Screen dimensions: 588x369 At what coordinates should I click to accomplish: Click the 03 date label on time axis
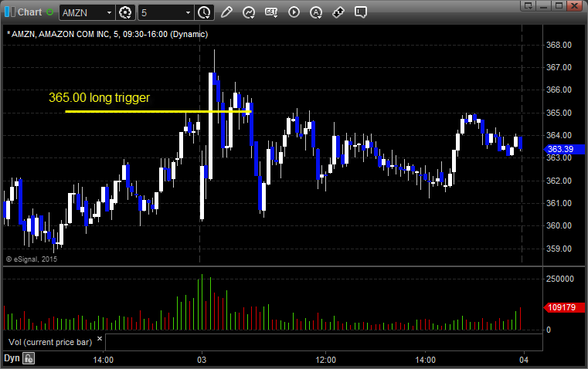[202, 360]
